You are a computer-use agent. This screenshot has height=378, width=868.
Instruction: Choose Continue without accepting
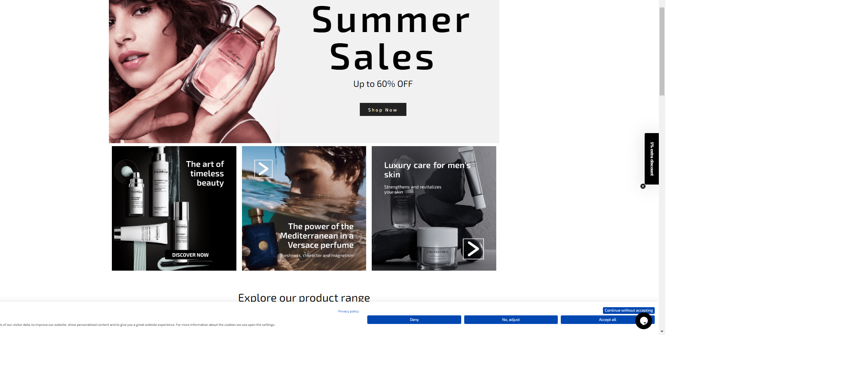(x=629, y=310)
